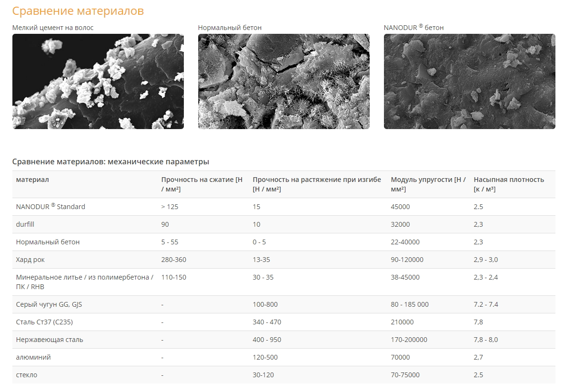Select row label 'Серый чугун GG, GJS'

(x=49, y=304)
